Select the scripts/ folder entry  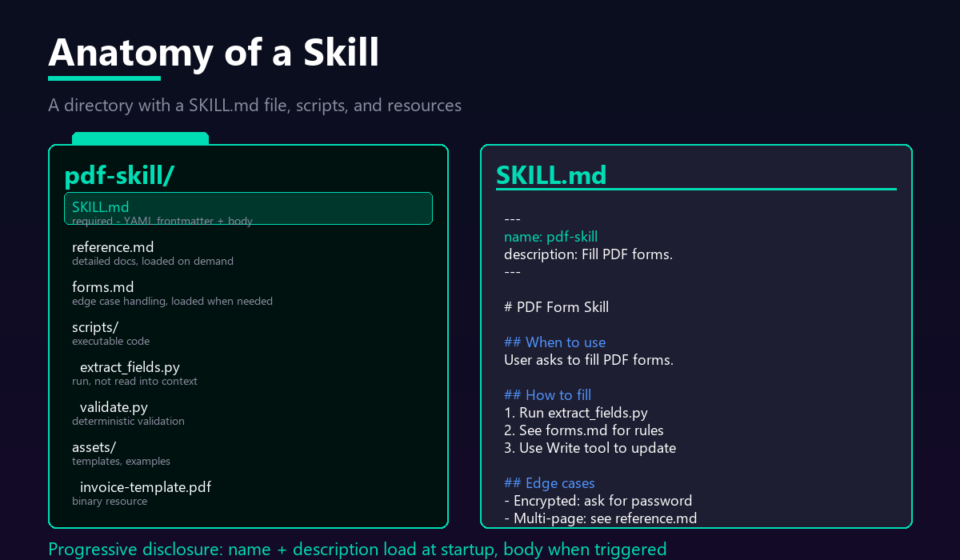point(95,327)
